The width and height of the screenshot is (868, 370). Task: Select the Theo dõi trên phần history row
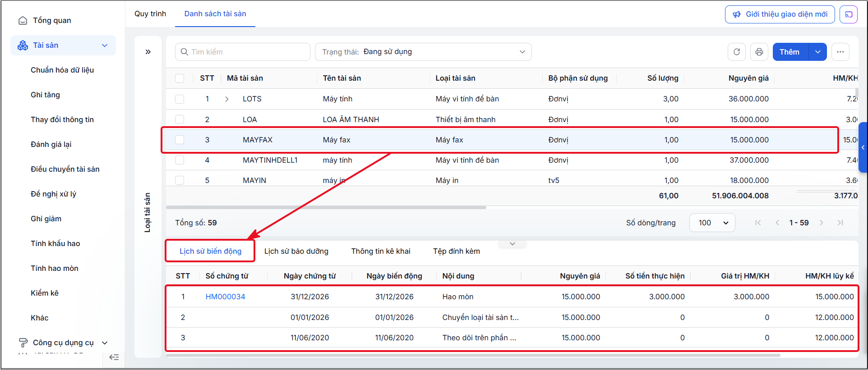coord(512,338)
